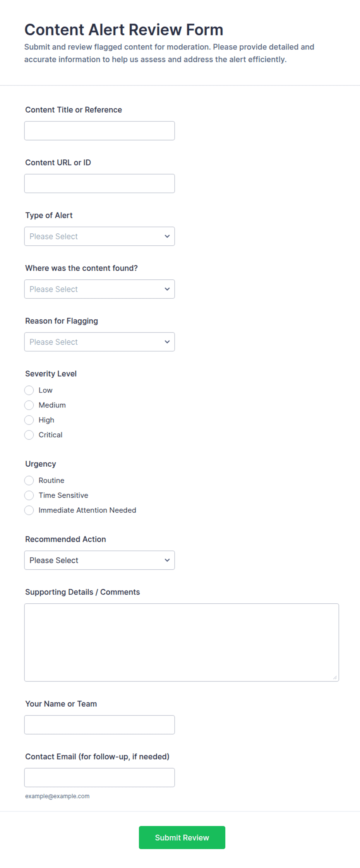
Task: Open the Type of Alert dropdown
Action: (99, 236)
